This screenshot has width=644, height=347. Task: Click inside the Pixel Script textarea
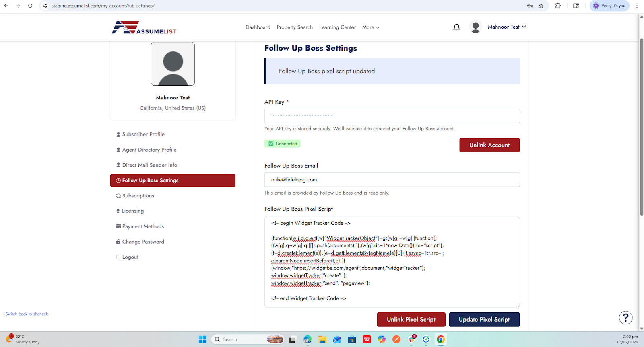[392, 262]
